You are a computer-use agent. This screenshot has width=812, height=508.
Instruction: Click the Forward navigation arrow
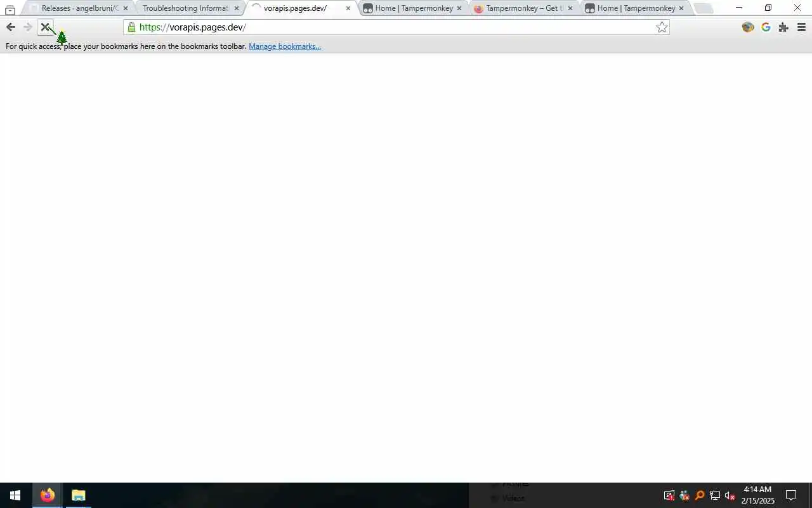pos(27,27)
